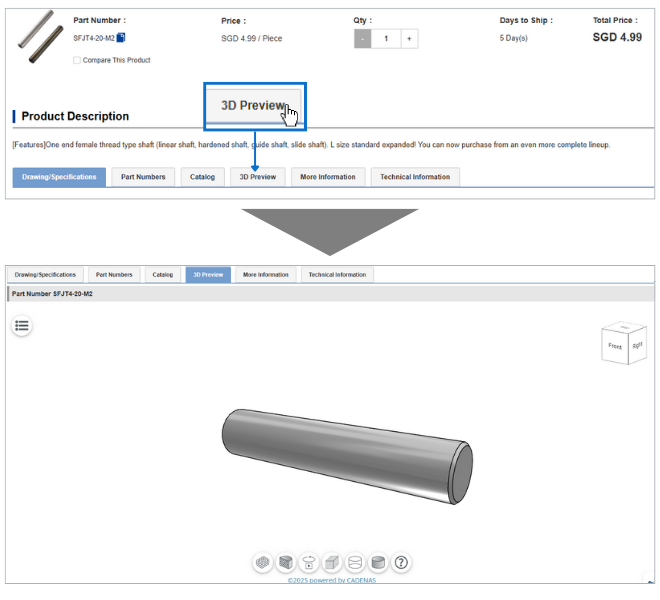Check the Compare This Product checkbox
This screenshot has width=660, height=600.
tap(77, 60)
